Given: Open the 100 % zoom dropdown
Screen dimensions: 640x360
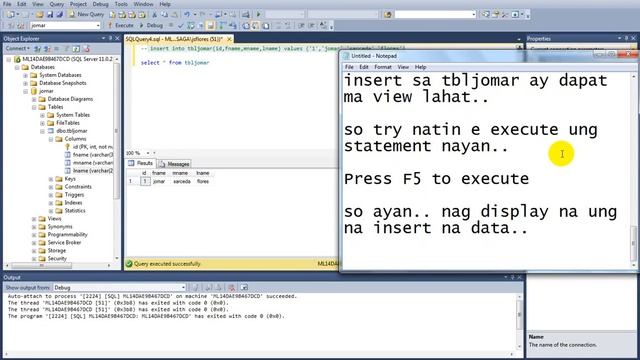Looking at the screenshot, I should tap(148, 153).
